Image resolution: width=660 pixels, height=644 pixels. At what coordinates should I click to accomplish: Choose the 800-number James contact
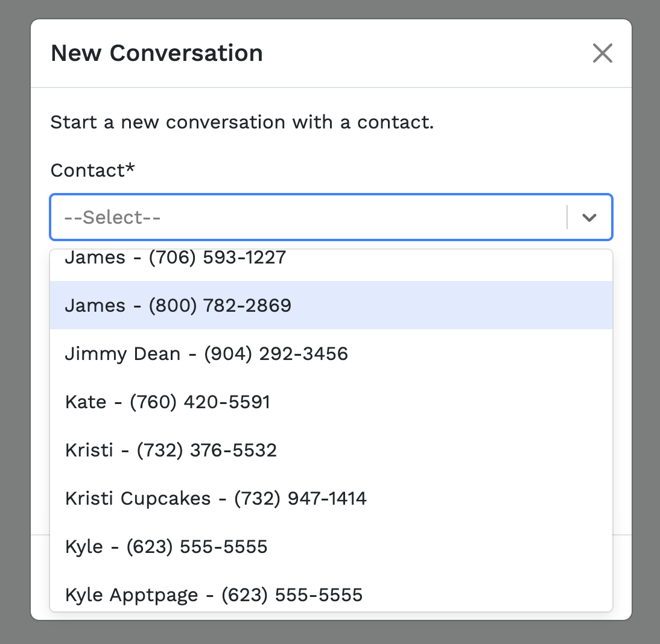[x=331, y=305]
